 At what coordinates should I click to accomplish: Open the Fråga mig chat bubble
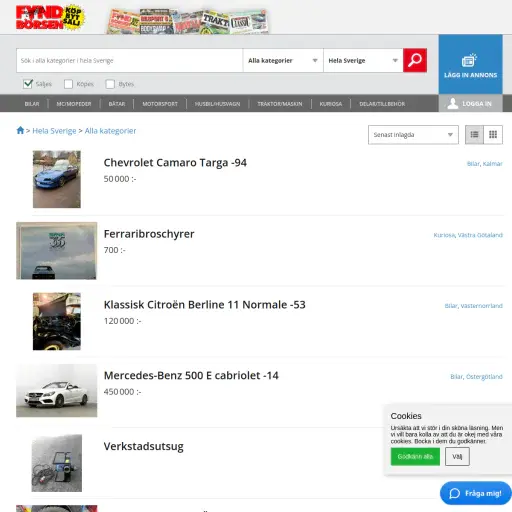click(476, 493)
